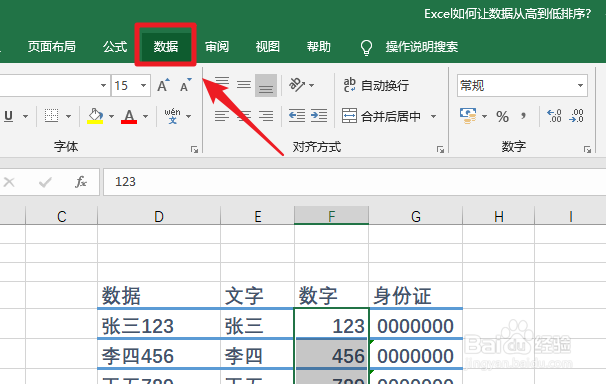Image resolution: width=606 pixels, height=384 pixels.
Task: Cancel entry with X in formula bar
Action: click(x=9, y=182)
